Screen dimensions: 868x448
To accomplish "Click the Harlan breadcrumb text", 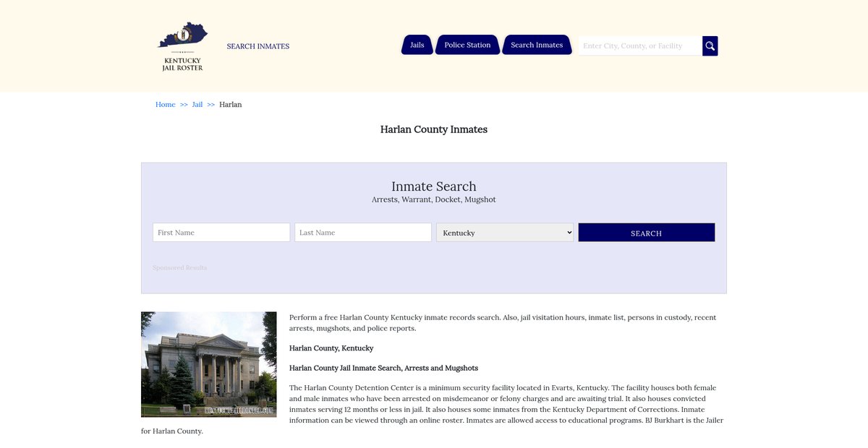I will [x=231, y=105].
